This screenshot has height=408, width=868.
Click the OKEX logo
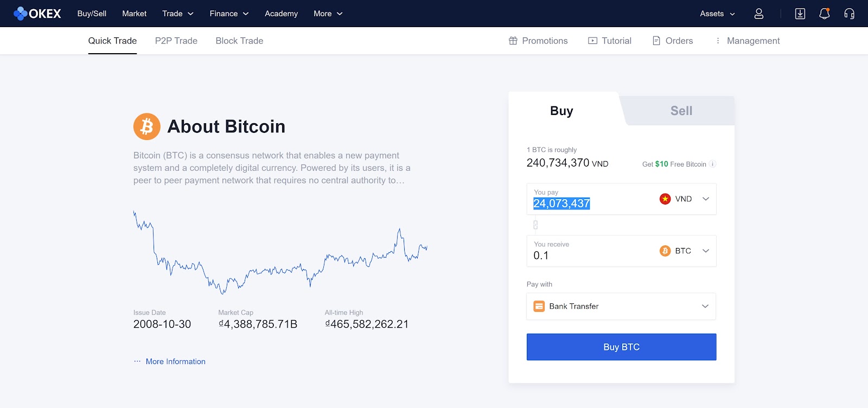(x=37, y=14)
